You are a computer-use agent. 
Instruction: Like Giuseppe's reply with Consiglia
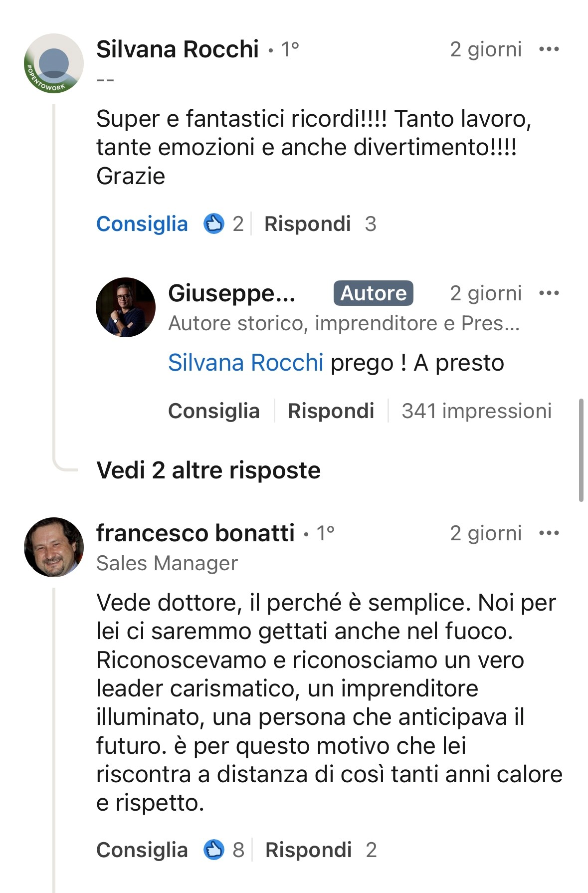(x=213, y=411)
